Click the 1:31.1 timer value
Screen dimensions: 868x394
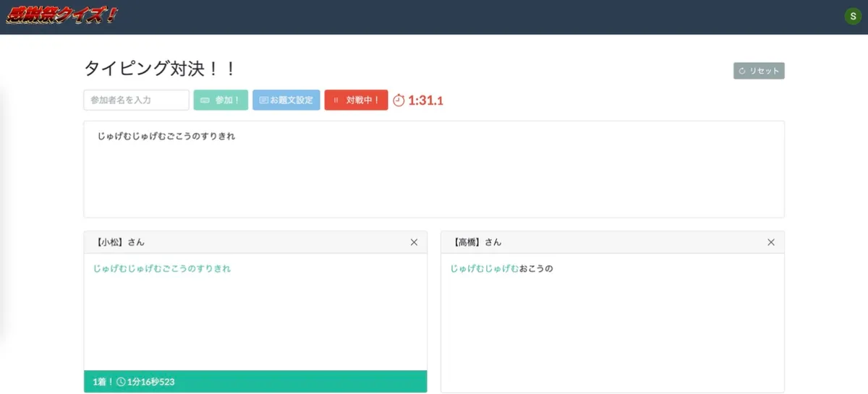[425, 100]
